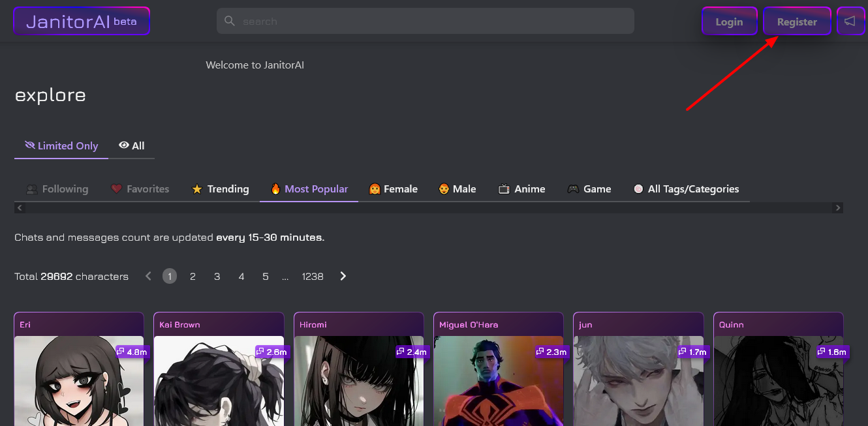Click the JanitorAI beta logo
The width and height of the screenshot is (868, 426).
click(x=82, y=21)
